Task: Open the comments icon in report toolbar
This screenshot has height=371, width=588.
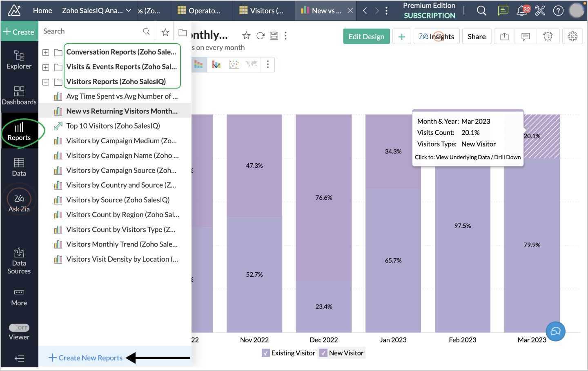Action: tap(526, 37)
